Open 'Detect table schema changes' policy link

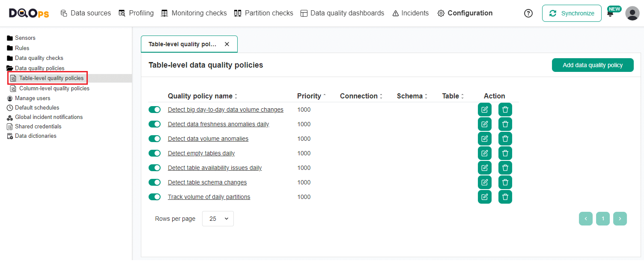coord(207,182)
